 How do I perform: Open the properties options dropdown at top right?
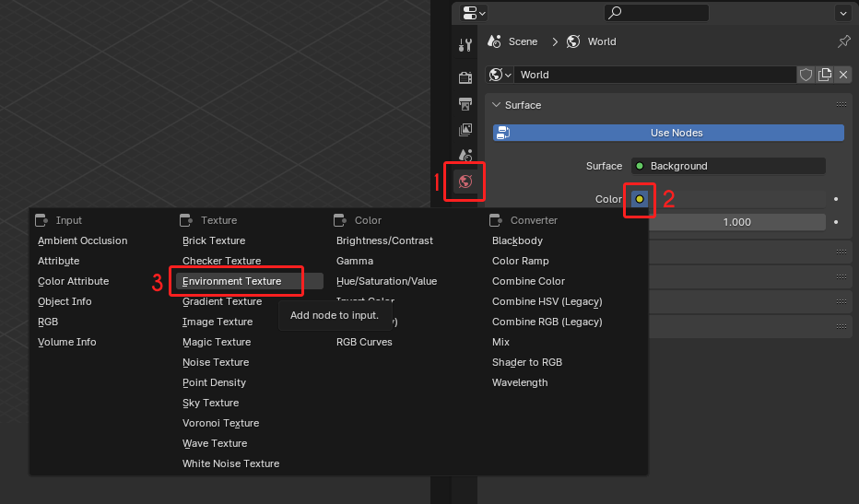pos(842,13)
